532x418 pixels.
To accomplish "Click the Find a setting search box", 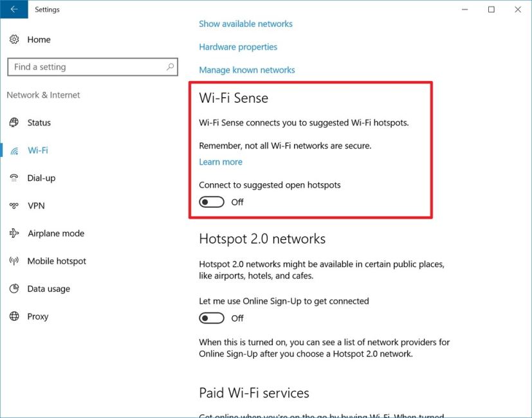I will pos(87,67).
